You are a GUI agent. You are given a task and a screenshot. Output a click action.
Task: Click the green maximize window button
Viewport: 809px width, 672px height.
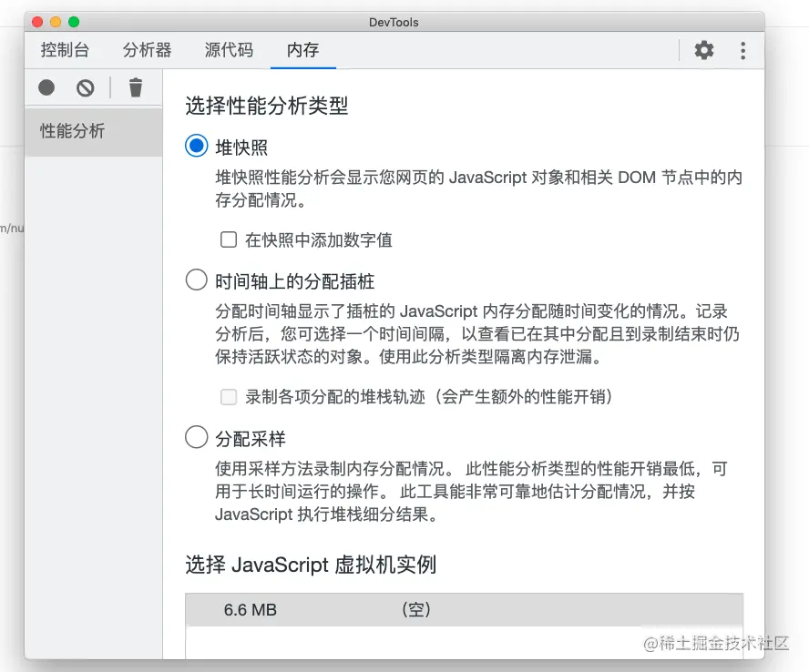[74, 22]
